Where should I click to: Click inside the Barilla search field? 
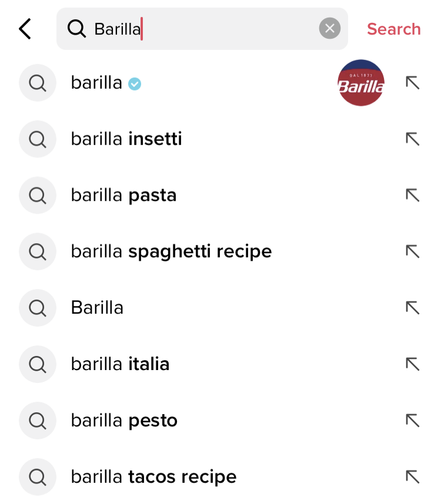[x=200, y=29]
